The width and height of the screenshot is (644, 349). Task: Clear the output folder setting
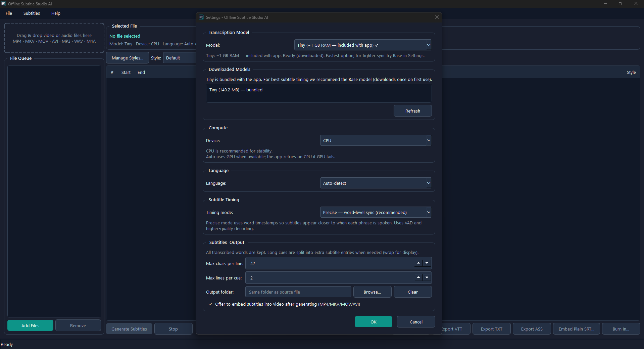point(412,292)
